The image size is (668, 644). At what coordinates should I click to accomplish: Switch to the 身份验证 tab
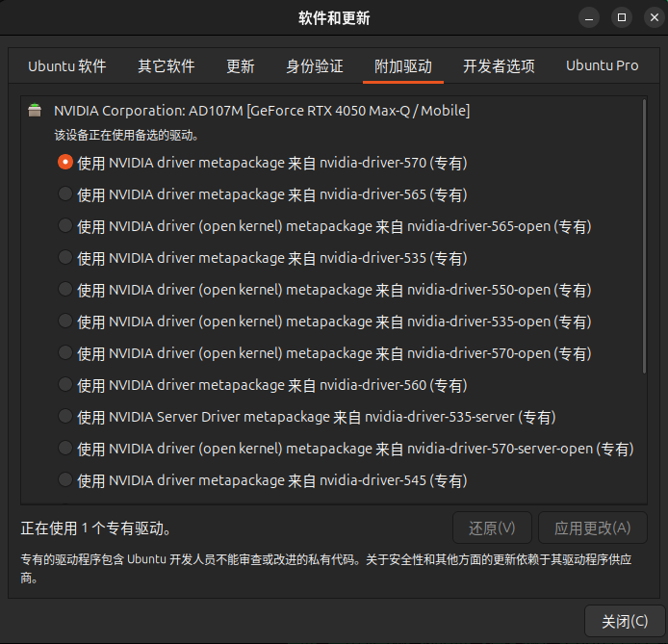[315, 66]
